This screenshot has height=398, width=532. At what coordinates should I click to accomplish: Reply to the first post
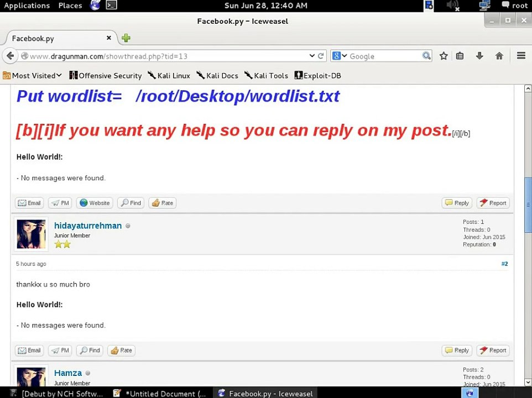[x=457, y=203]
